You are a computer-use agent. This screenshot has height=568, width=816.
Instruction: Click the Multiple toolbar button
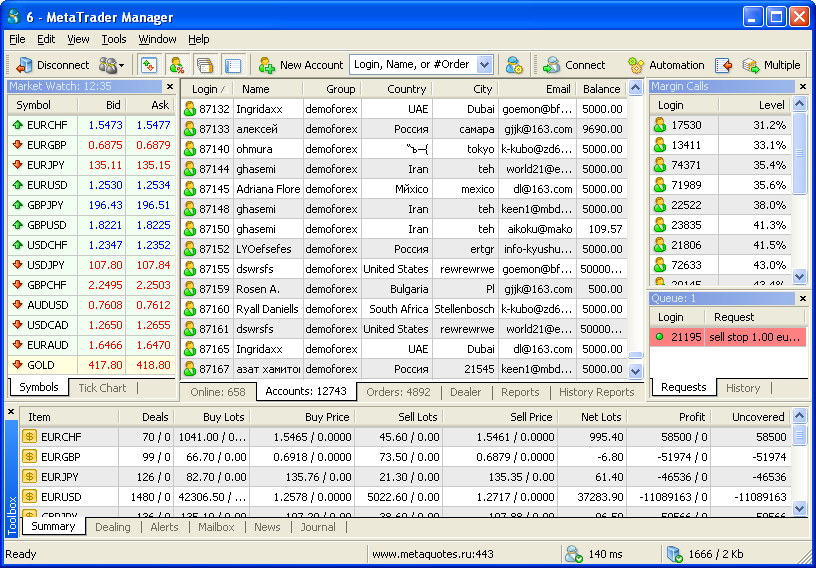pos(771,65)
